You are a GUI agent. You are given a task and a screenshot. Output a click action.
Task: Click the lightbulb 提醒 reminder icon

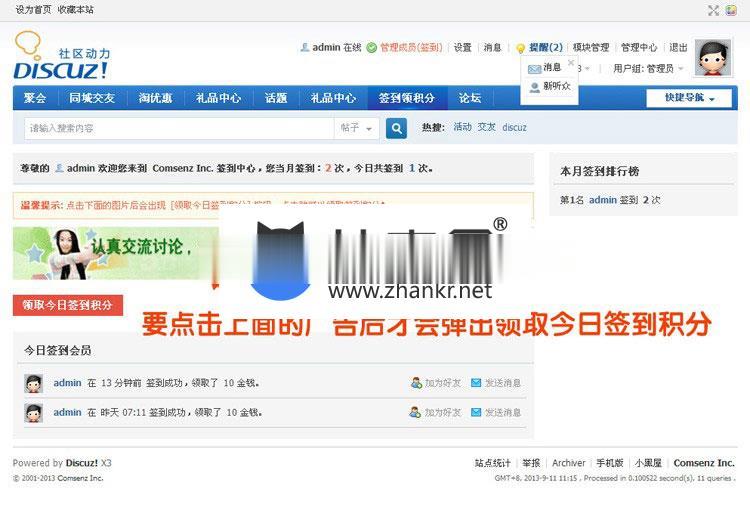(520, 48)
